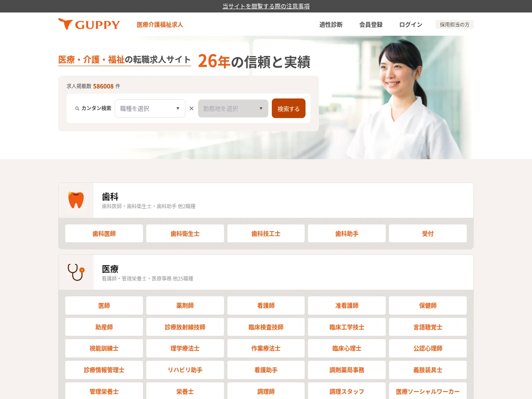This screenshot has width=532, height=399.
Task: Choose the 歯科助手 job button
Action: [x=347, y=234]
